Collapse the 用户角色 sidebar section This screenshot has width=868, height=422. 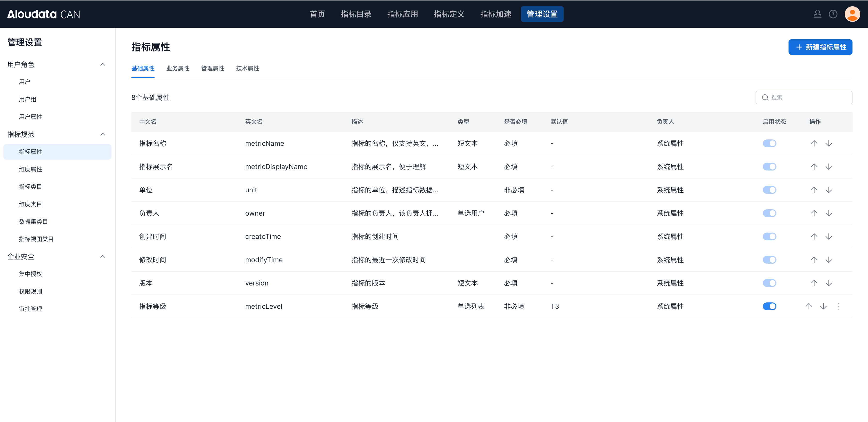103,65
